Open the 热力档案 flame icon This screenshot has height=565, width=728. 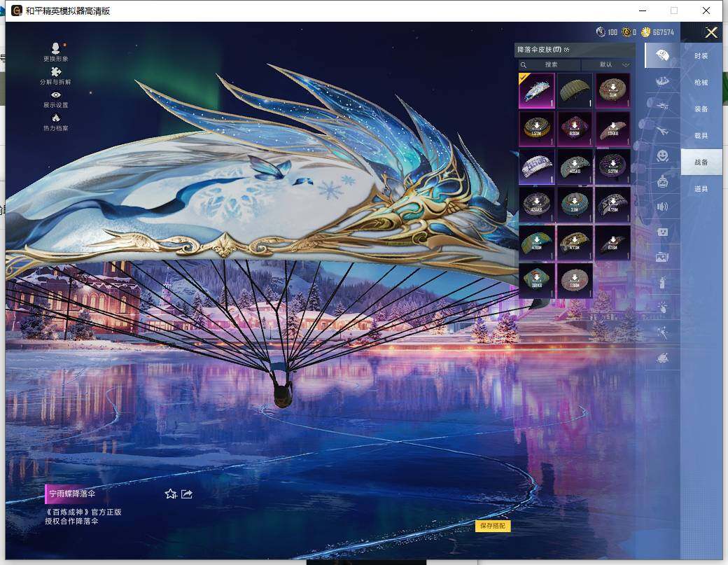(x=56, y=123)
